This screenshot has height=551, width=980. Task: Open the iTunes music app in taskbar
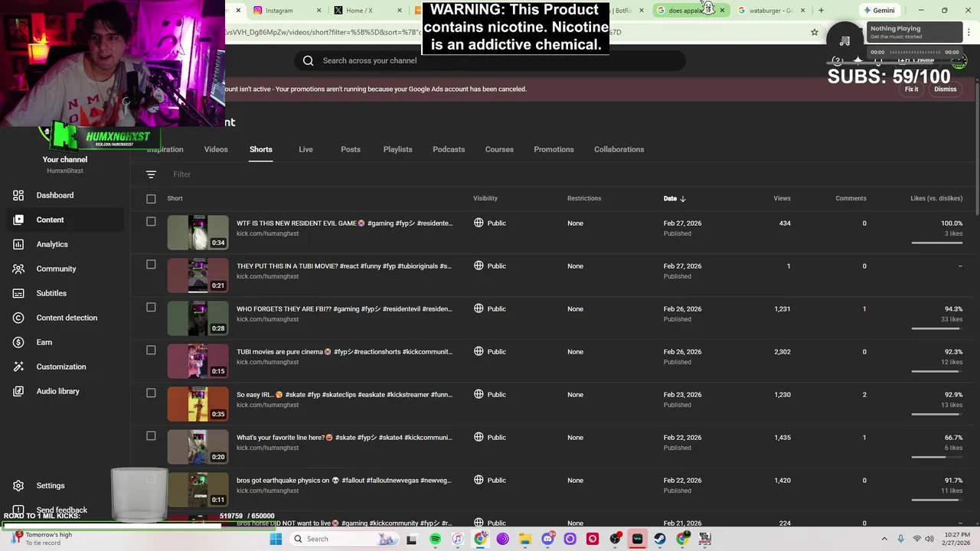(457, 539)
